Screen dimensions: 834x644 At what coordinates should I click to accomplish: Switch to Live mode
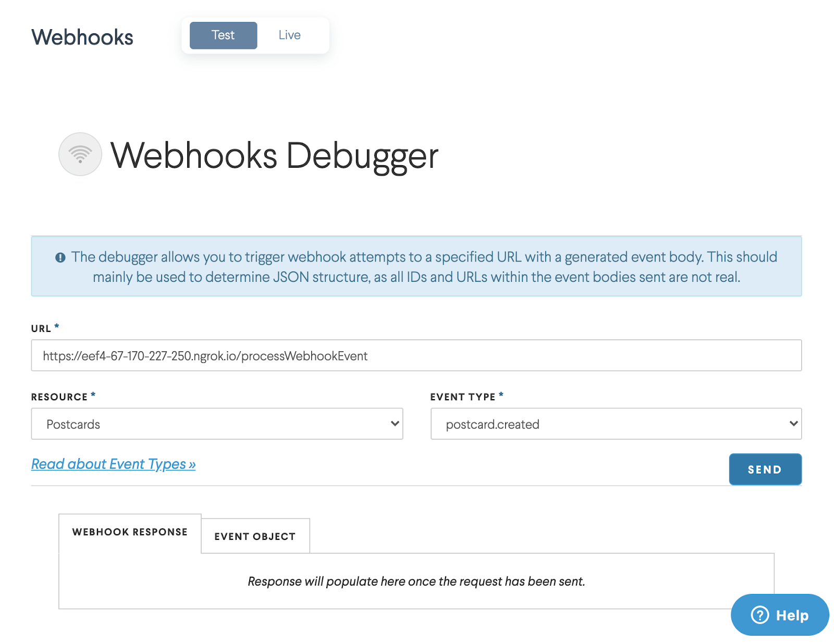tap(289, 35)
